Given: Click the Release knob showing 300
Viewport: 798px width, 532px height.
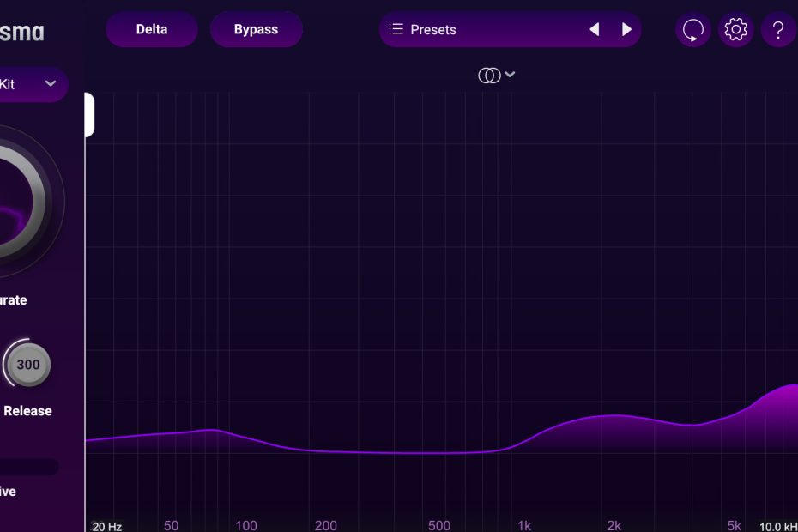Looking at the screenshot, I should coord(28,365).
